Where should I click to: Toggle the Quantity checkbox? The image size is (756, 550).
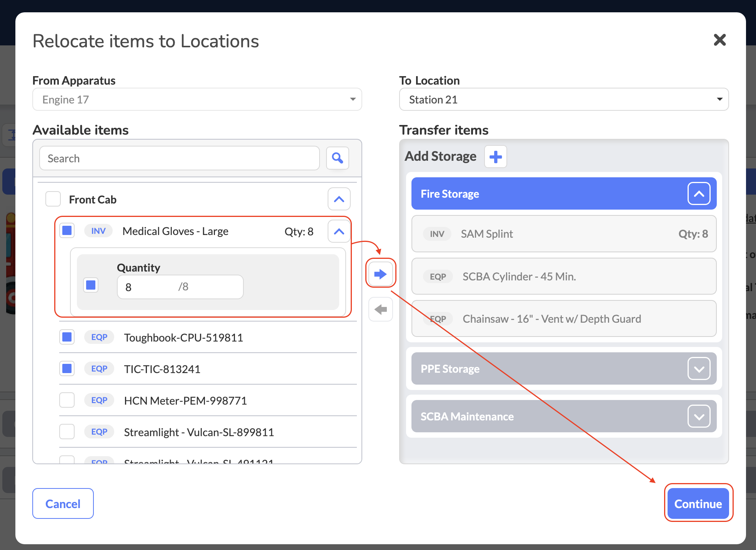pos(91,285)
